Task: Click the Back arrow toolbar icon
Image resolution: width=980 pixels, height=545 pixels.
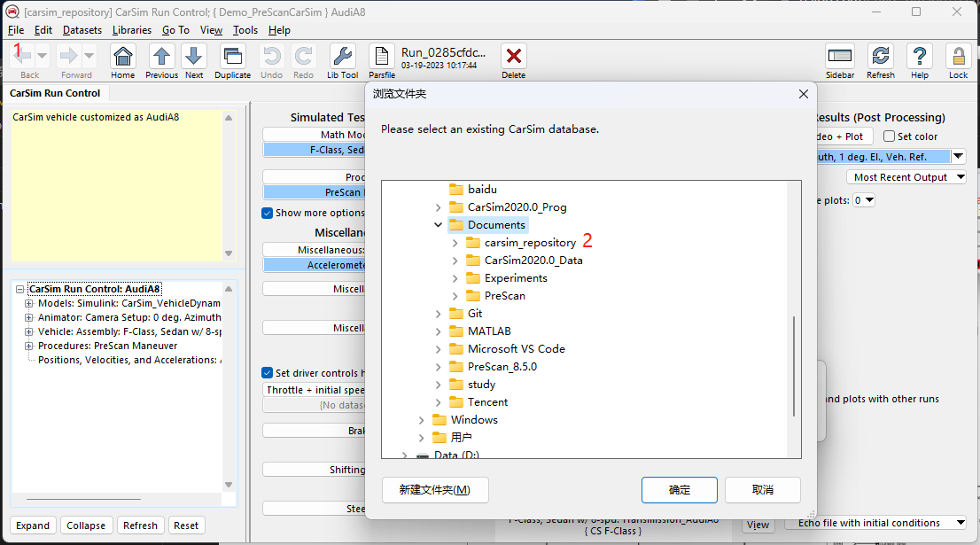Action: click(22, 56)
